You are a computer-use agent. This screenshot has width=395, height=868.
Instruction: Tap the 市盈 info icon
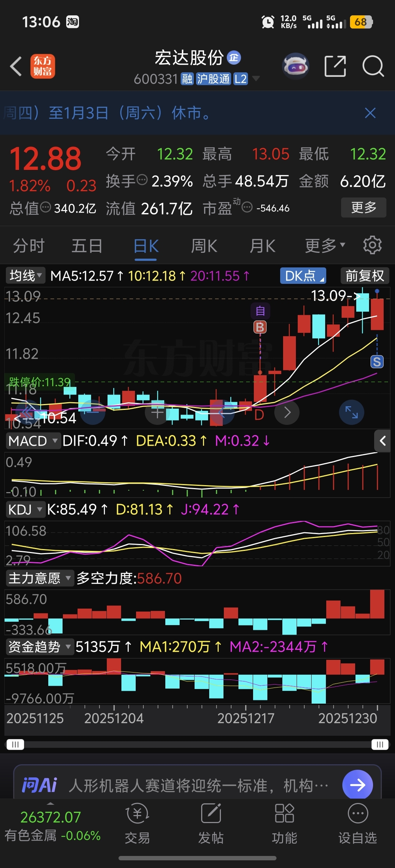click(x=247, y=208)
